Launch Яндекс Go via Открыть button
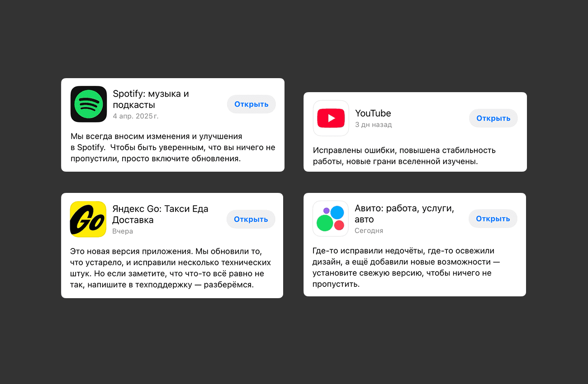 [x=251, y=219]
